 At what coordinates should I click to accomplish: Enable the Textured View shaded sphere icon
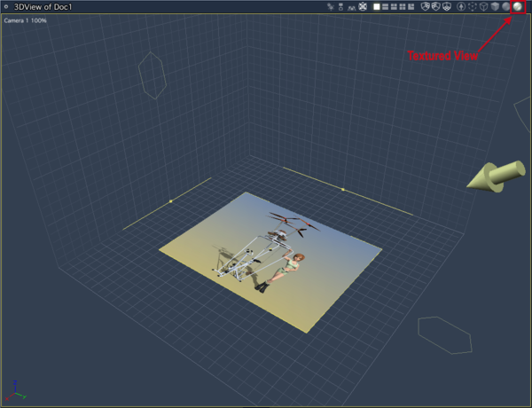click(x=518, y=6)
